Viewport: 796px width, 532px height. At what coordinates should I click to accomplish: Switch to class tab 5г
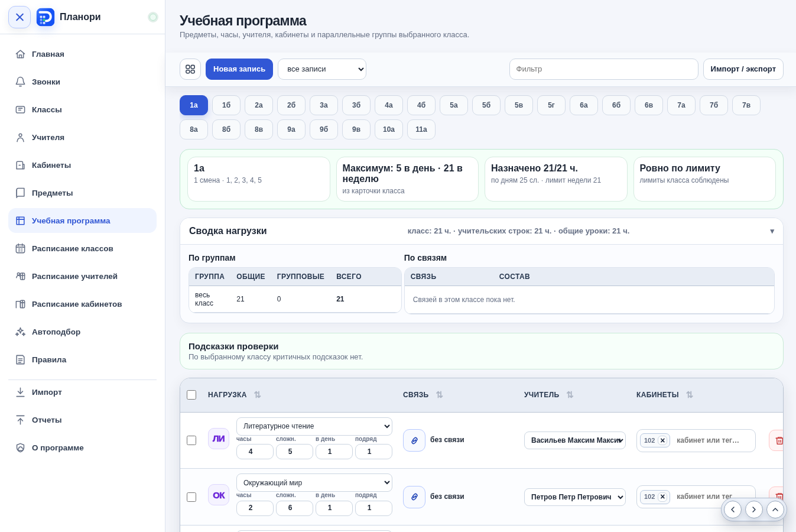pos(551,105)
